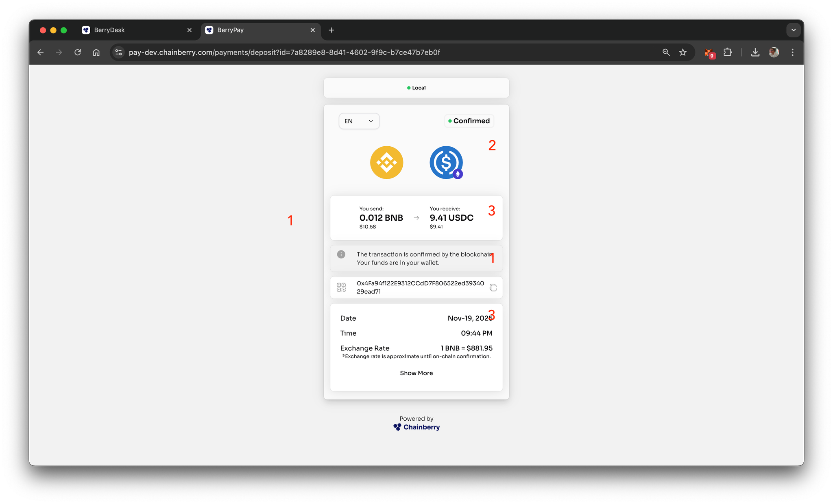
Task: Bookmark page with the star icon
Action: click(x=683, y=52)
